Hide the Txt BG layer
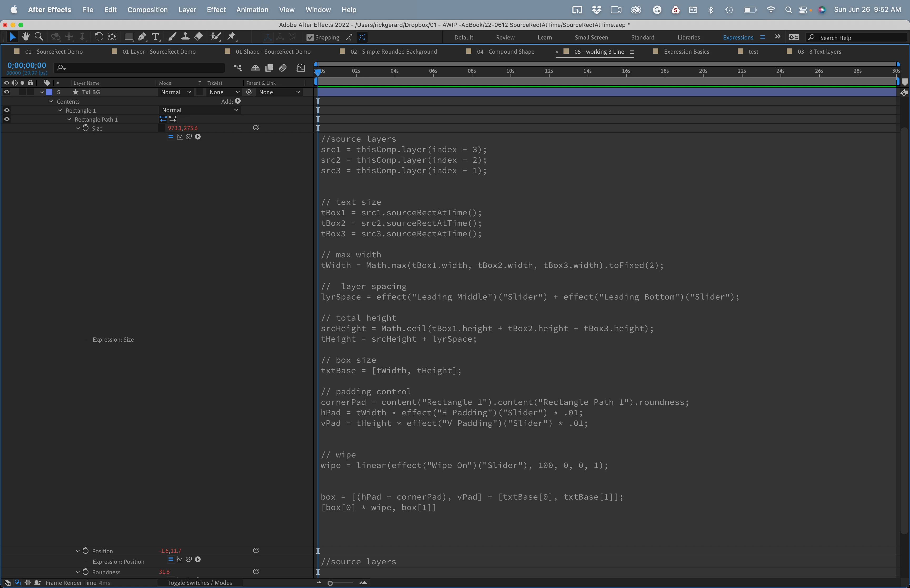910x588 pixels. coord(7,92)
